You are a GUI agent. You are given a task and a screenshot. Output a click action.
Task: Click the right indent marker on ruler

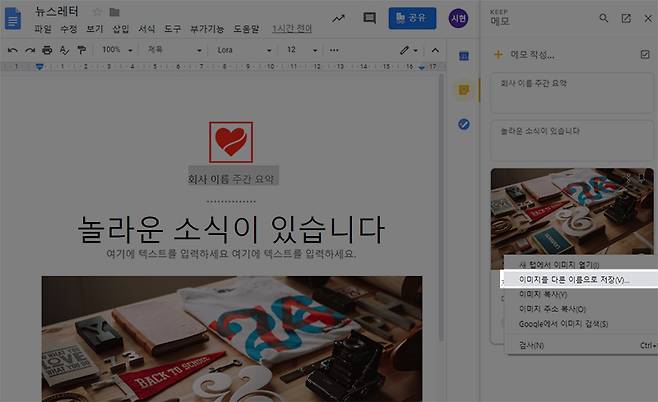coord(422,66)
